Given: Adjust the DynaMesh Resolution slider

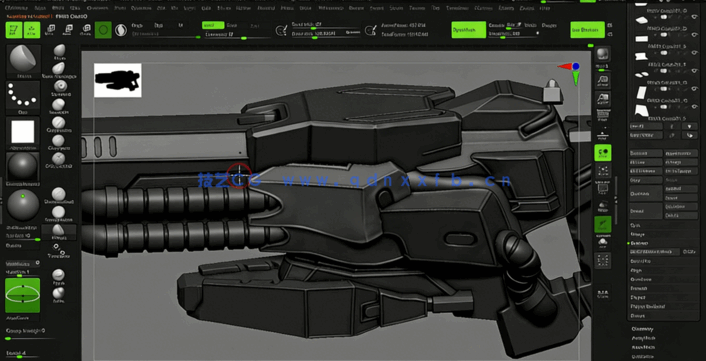Looking at the screenshot, I should (x=514, y=36).
